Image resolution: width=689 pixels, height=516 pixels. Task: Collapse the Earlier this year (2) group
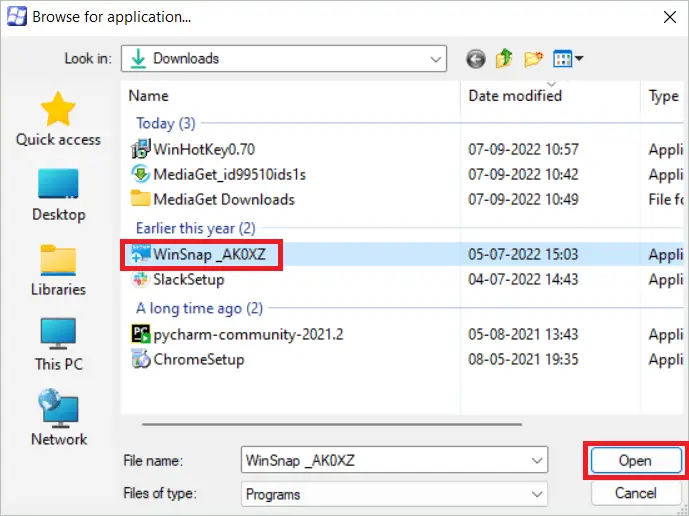(x=196, y=228)
